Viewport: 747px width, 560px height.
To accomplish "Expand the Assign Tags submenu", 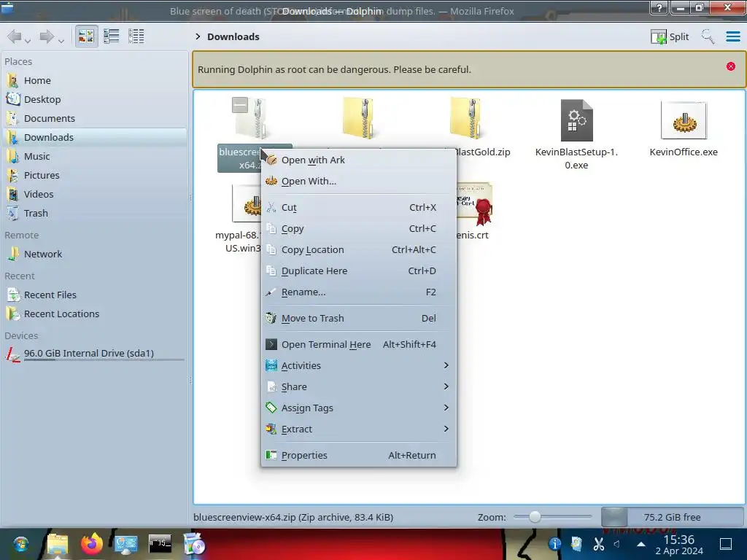I will tap(359, 408).
